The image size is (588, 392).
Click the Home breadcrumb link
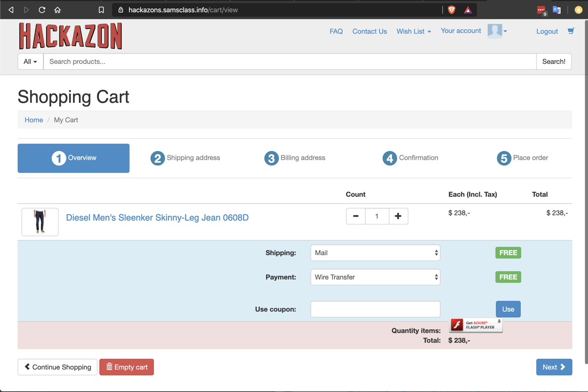click(x=34, y=120)
